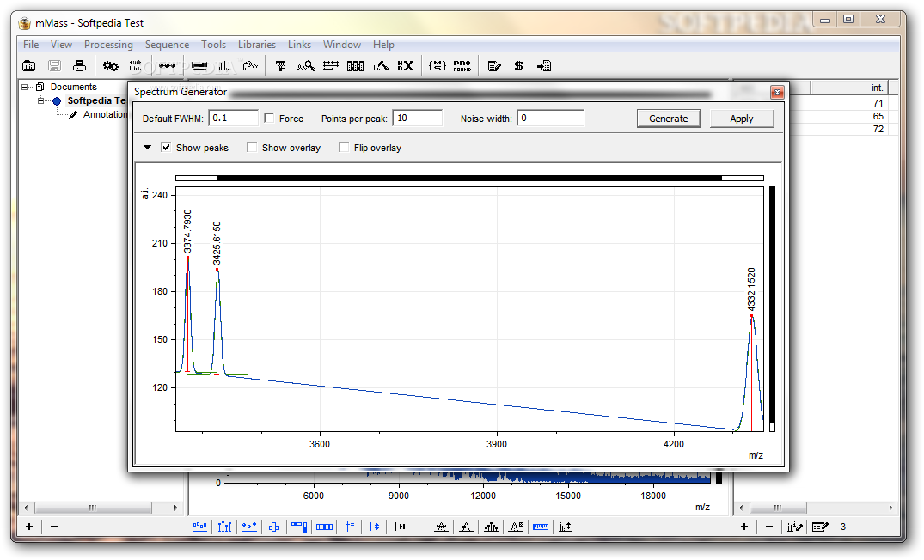Toggle peak labels icon in bottom toolbar

199,527
